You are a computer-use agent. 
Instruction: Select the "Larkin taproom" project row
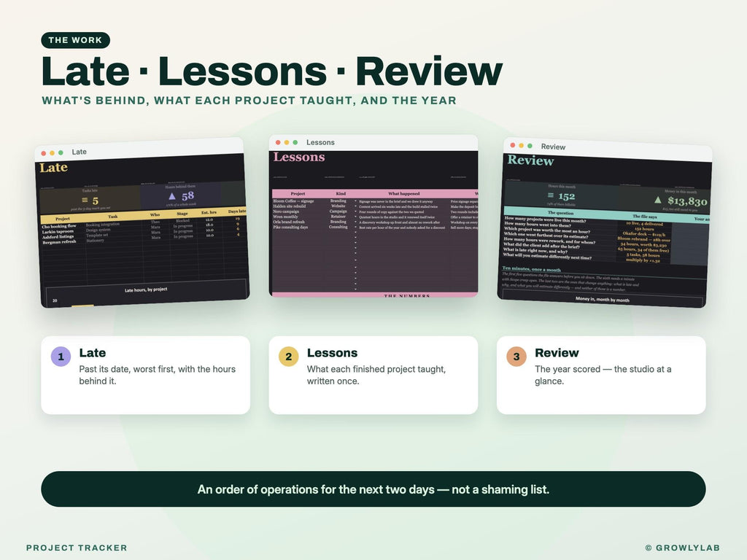point(144,228)
